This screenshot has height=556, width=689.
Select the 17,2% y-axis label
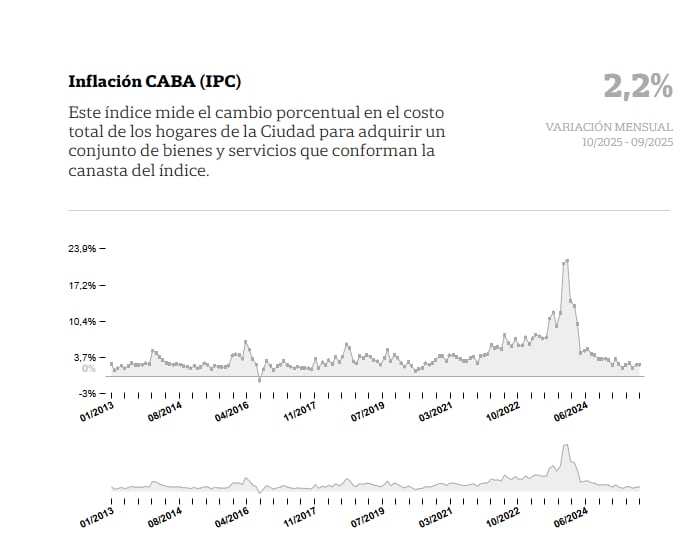pyautogui.click(x=82, y=285)
